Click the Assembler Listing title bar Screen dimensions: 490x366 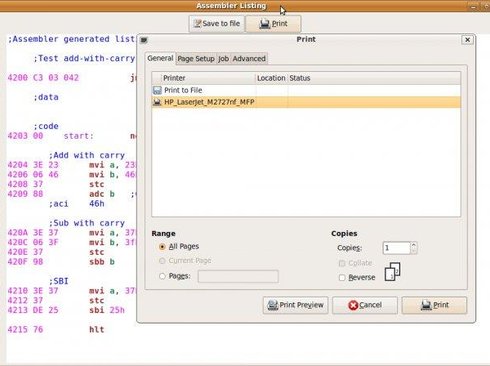tap(231, 6)
